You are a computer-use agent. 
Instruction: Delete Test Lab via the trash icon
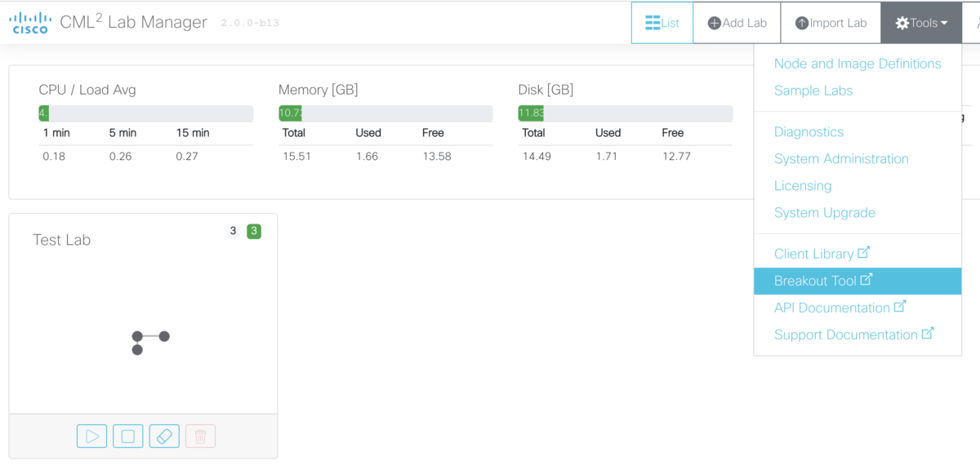[x=200, y=436]
